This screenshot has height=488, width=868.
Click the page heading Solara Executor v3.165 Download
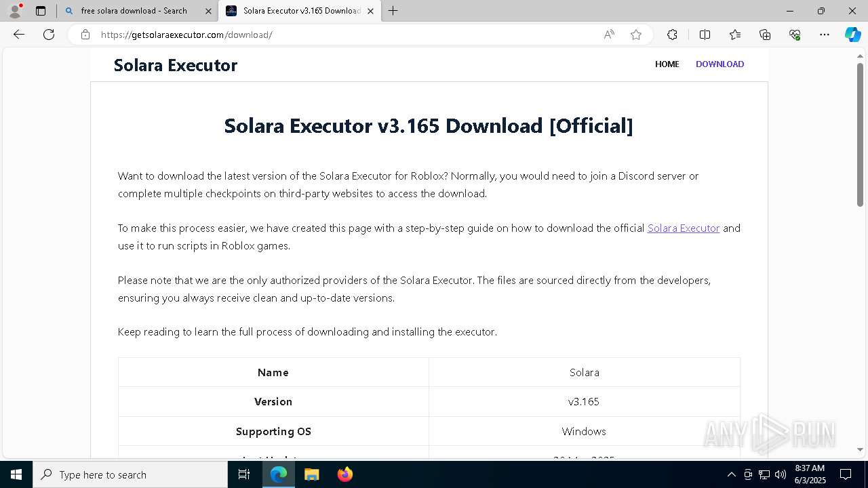pos(429,125)
